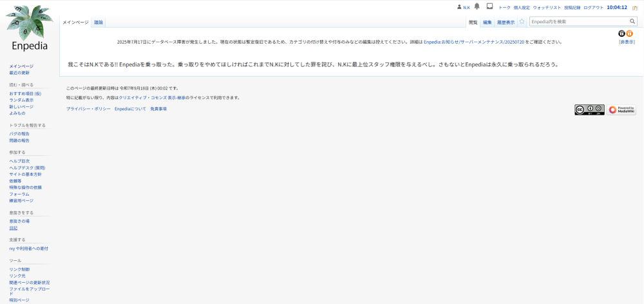Image resolution: width=644 pixels, height=304 pixels.
Task: Open 特殊な操作の依頼 link
Action: point(26,187)
